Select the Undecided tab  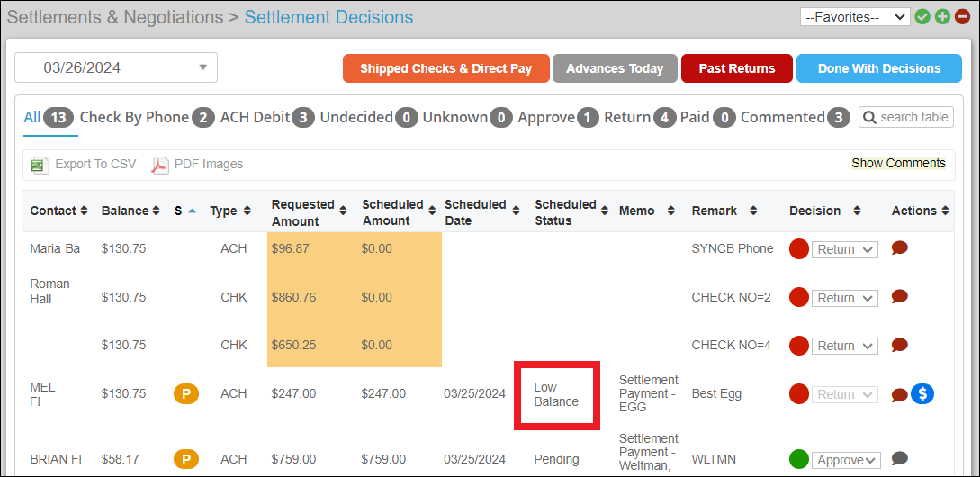click(369, 118)
